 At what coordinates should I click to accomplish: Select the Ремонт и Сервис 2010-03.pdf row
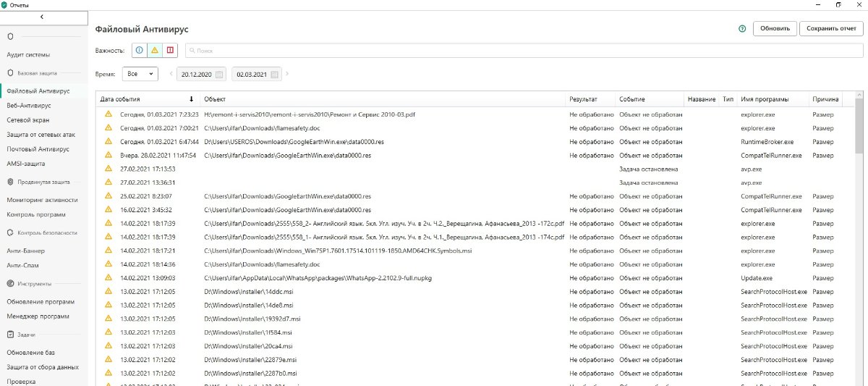475,114
